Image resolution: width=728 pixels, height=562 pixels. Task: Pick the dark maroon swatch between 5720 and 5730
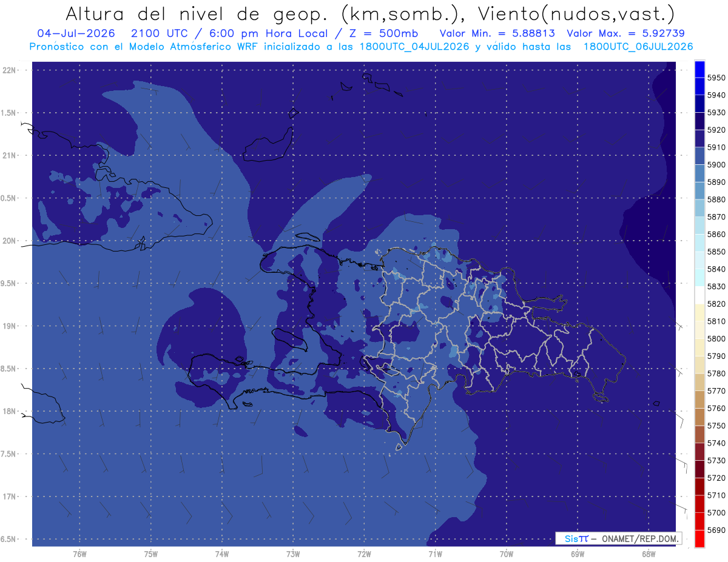(699, 469)
